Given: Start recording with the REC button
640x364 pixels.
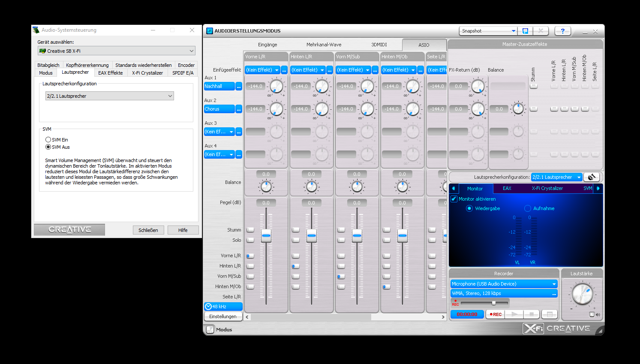Looking at the screenshot, I should point(496,314).
